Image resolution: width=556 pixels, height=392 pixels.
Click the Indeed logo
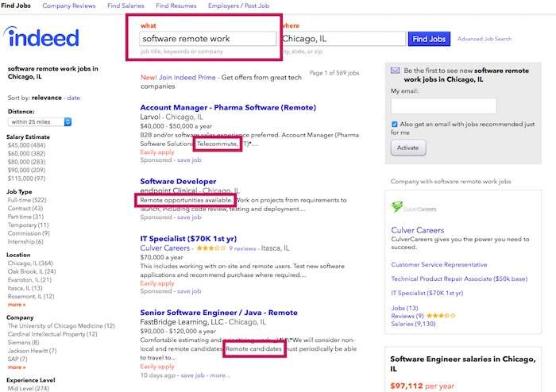(41, 37)
